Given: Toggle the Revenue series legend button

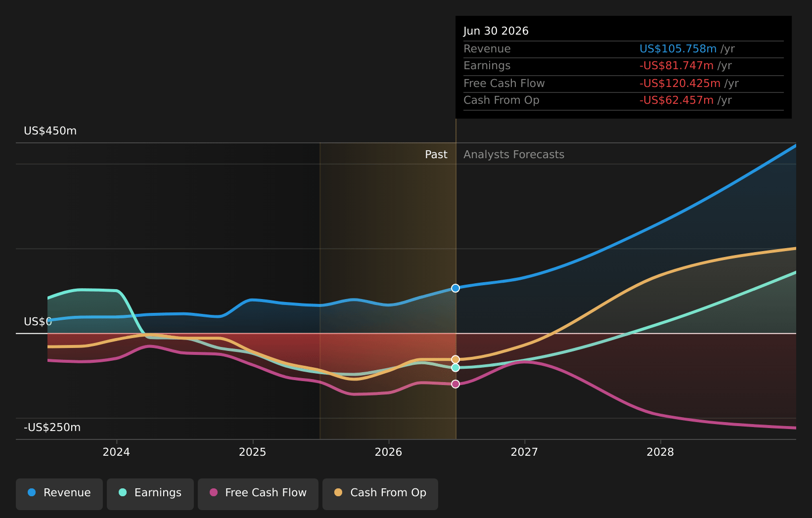Looking at the screenshot, I should pyautogui.click(x=59, y=494).
